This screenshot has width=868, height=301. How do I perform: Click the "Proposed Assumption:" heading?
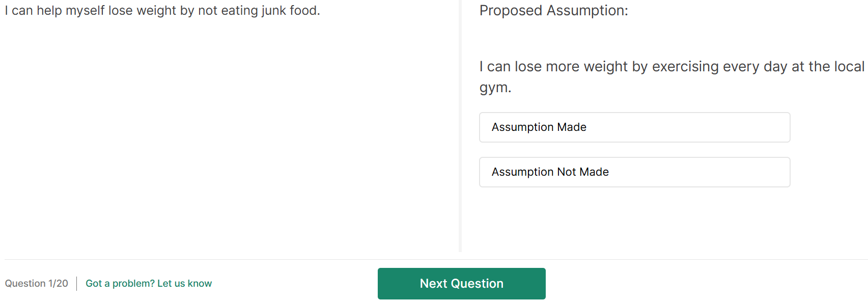[x=553, y=11]
